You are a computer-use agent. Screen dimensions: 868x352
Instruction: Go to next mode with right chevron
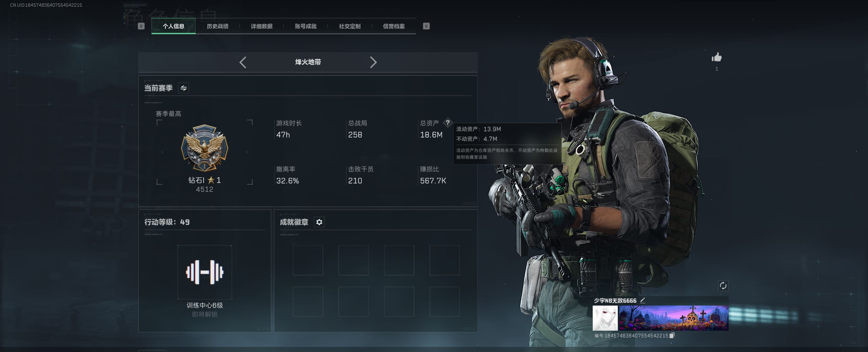(373, 62)
